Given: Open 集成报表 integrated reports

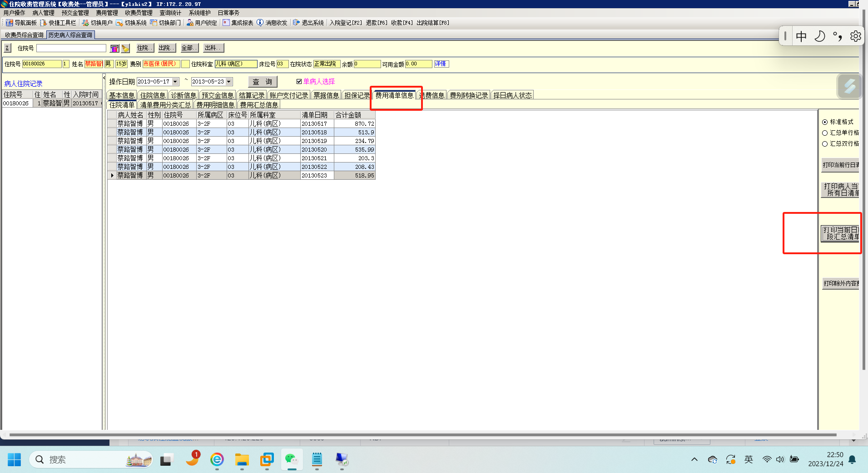Looking at the screenshot, I should click(x=238, y=23).
